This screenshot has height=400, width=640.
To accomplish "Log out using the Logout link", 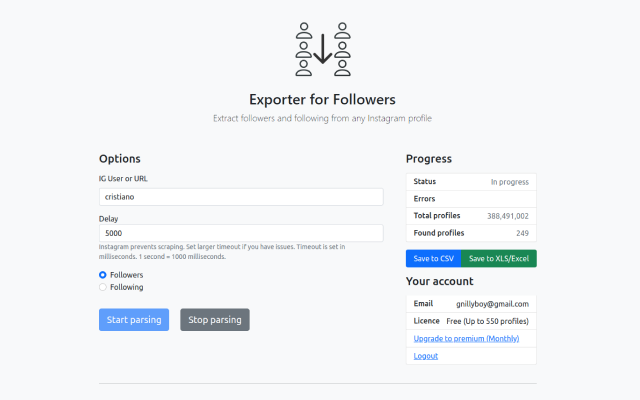I will click(x=426, y=356).
